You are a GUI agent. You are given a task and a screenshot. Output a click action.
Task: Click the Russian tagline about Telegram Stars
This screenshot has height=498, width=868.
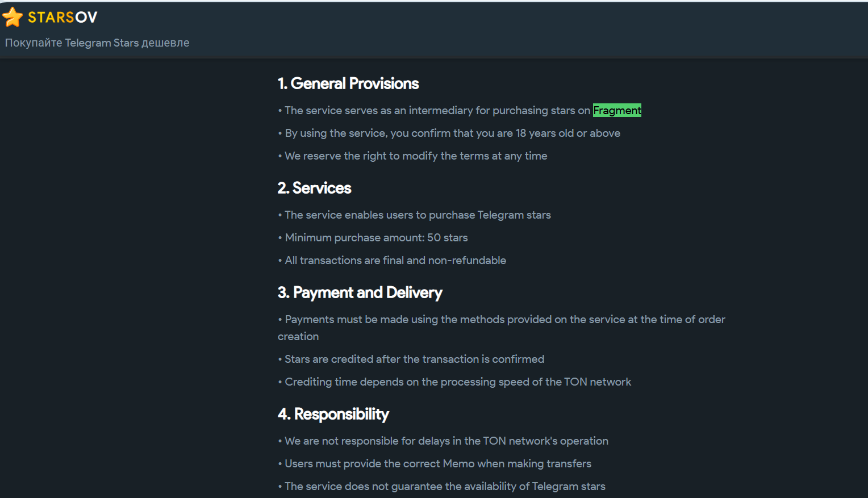97,43
